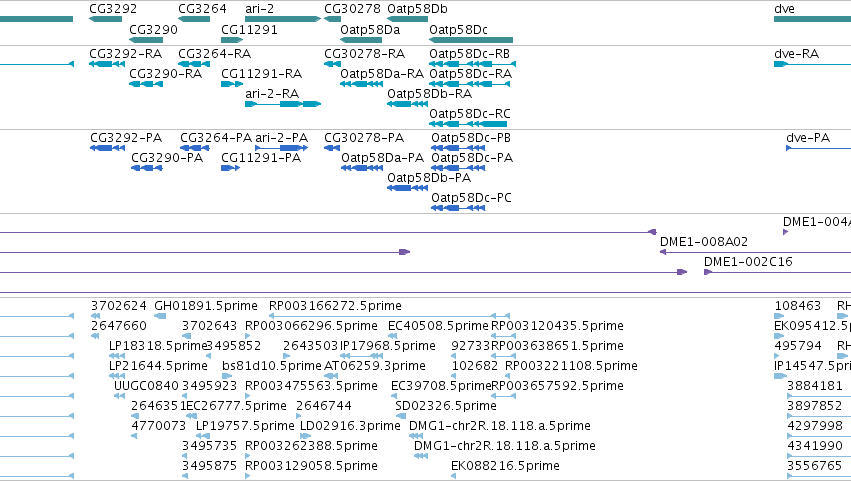This screenshot has width=851, height=481.
Task: Open the Oatp58Dc-PB protein
Action: [458, 148]
